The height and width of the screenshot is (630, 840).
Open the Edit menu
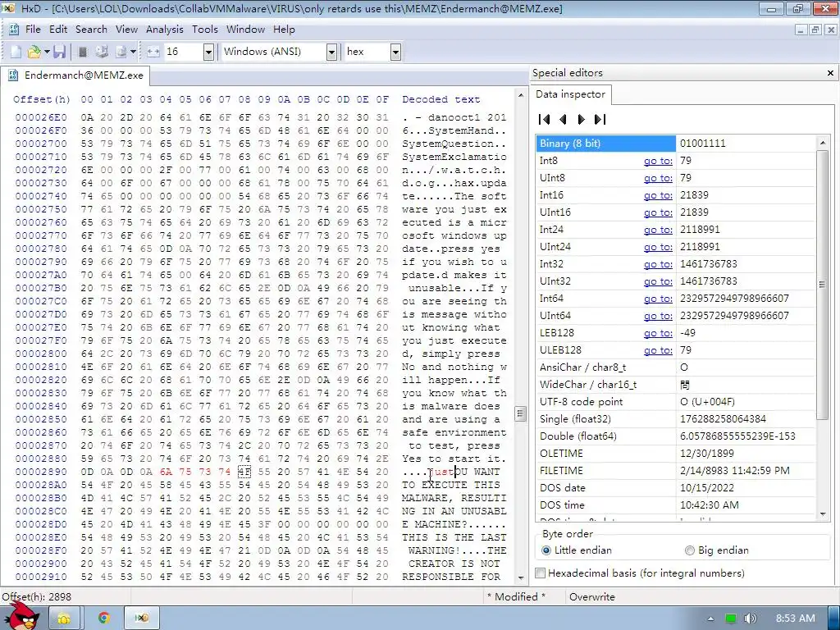click(x=58, y=30)
